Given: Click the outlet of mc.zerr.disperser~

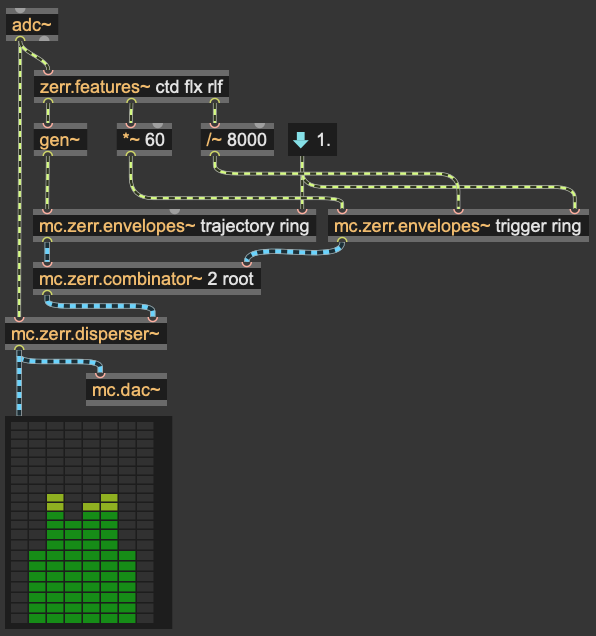Looking at the screenshot, I should 19,348.
